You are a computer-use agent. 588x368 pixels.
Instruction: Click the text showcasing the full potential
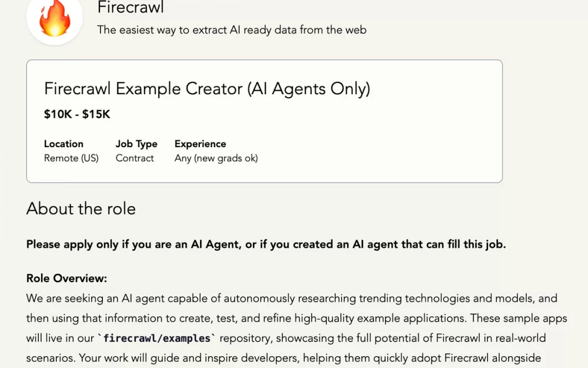[x=348, y=338]
